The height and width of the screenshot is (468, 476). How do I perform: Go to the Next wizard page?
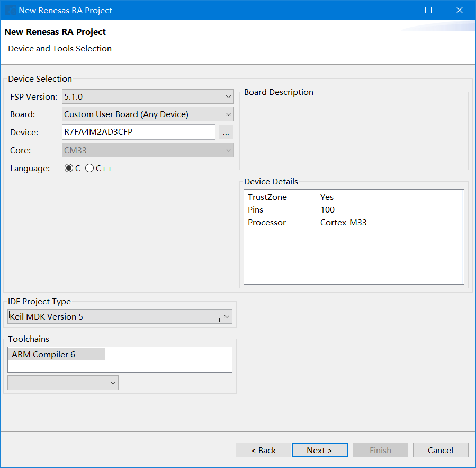point(320,450)
